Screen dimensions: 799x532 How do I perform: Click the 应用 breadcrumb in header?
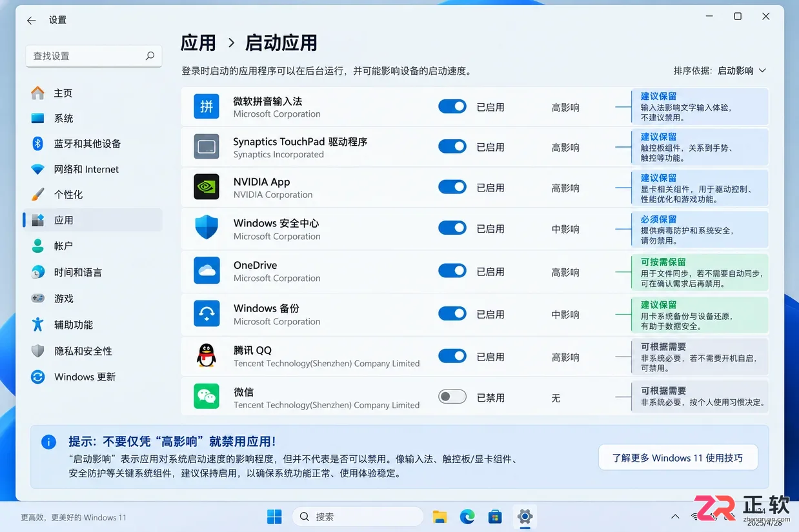[198, 43]
